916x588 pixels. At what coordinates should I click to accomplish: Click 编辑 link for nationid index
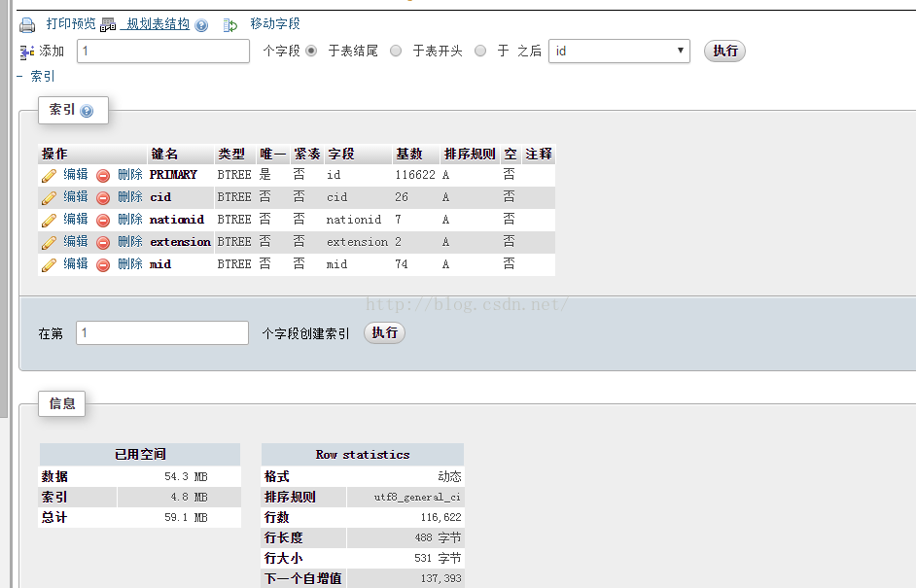[x=76, y=219]
